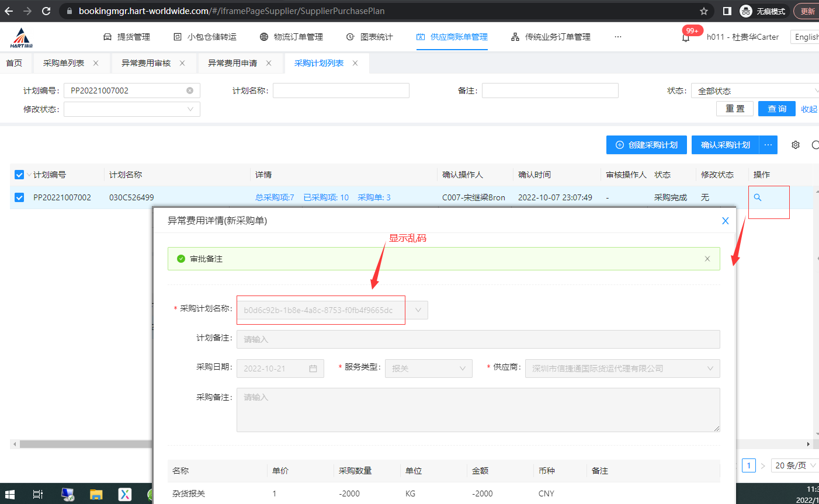The height and width of the screenshot is (504, 819).
Task: Click the magnifier view icon in PP20221007002 row
Action: 757,197
